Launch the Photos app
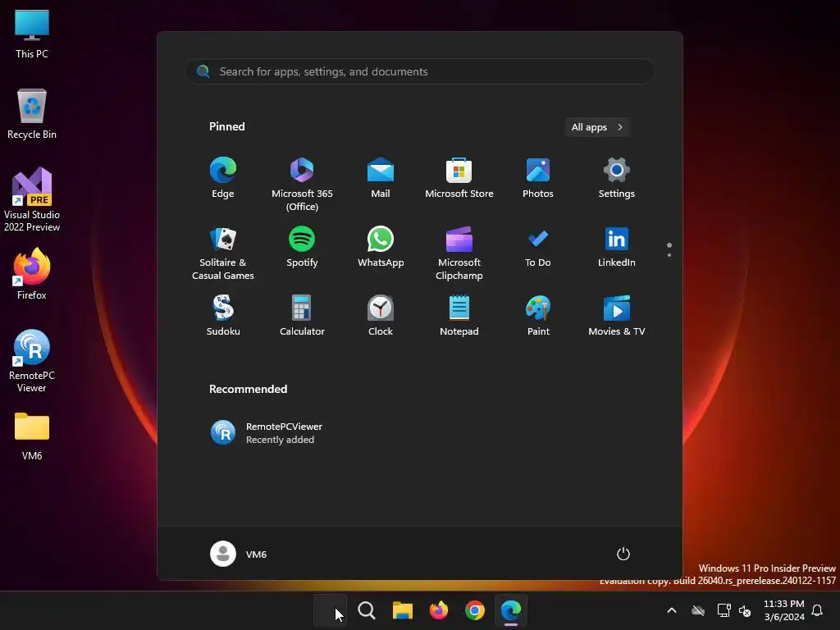Viewport: 840px width, 630px height. pyautogui.click(x=538, y=178)
